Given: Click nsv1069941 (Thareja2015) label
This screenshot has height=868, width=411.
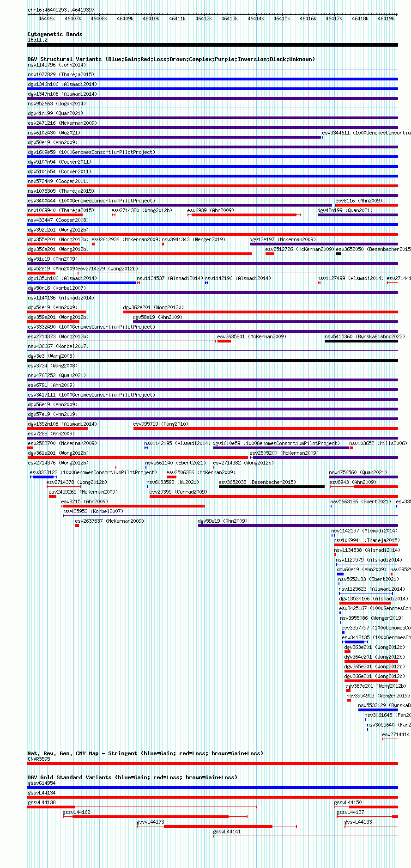Looking at the screenshot, I should pyautogui.click(x=367, y=540).
